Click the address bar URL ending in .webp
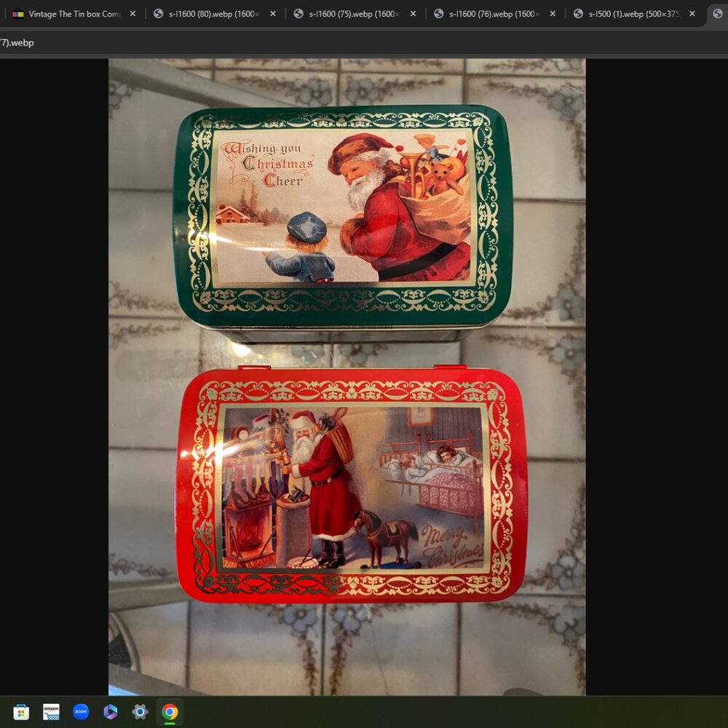The height and width of the screenshot is (728, 728). 17,43
